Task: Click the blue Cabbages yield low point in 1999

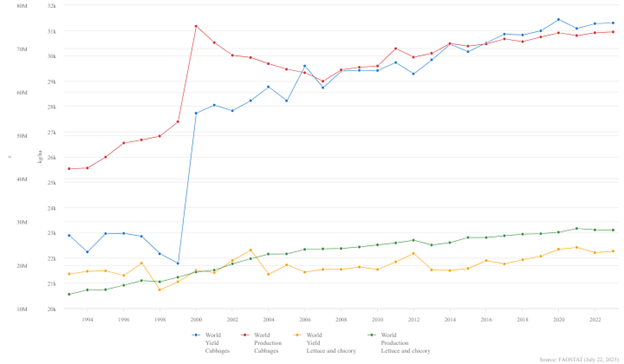Action: (x=178, y=263)
